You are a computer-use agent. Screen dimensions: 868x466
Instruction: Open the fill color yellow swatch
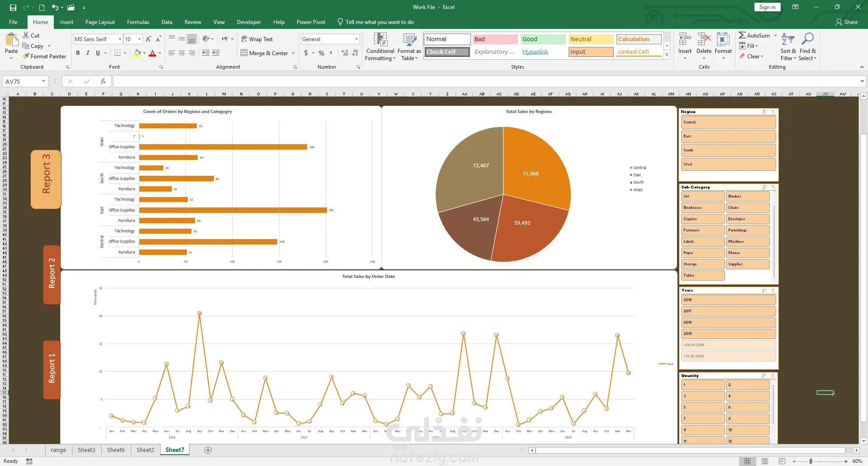(138, 53)
